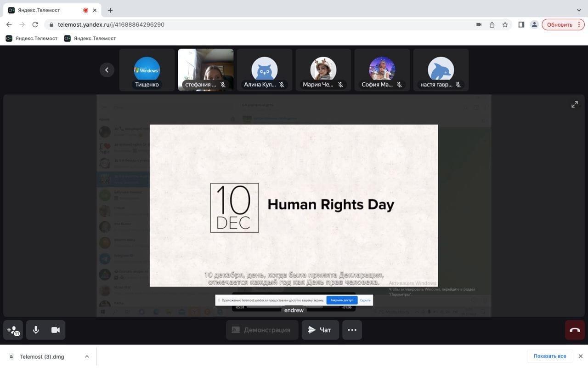The width and height of the screenshot is (588, 368).
Task: Toggle the browser side panel
Action: [521, 25]
